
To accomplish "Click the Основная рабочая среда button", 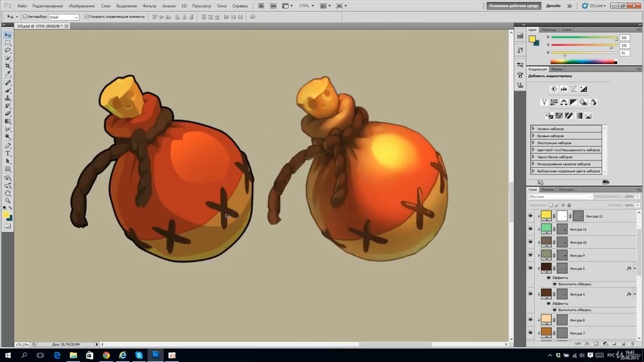I will pos(514,6).
